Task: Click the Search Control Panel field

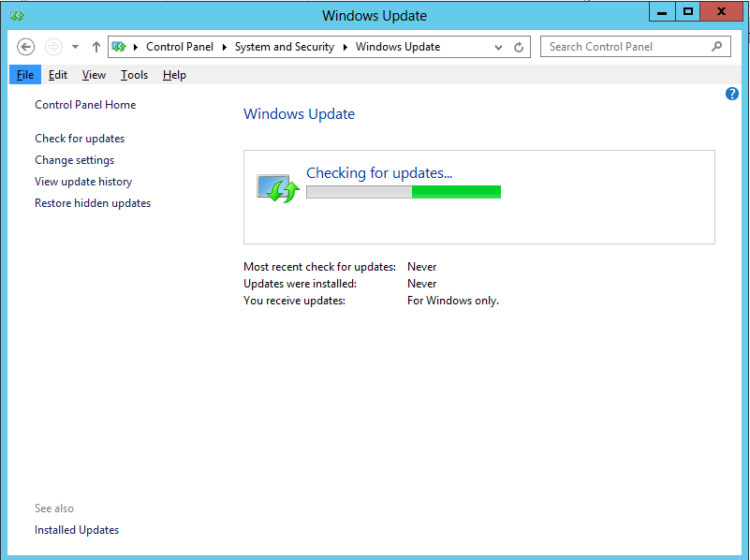Action: (623, 47)
